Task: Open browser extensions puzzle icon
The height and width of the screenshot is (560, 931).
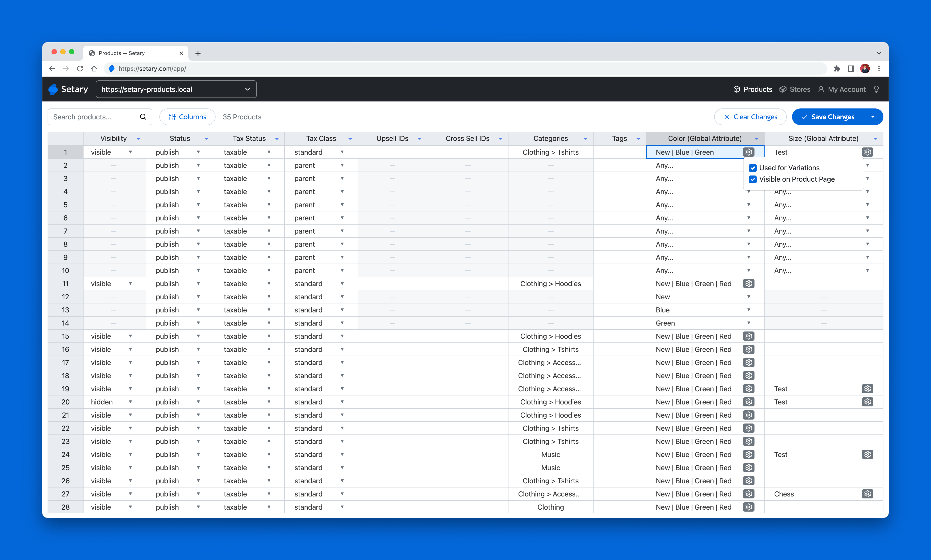Action: pos(837,69)
